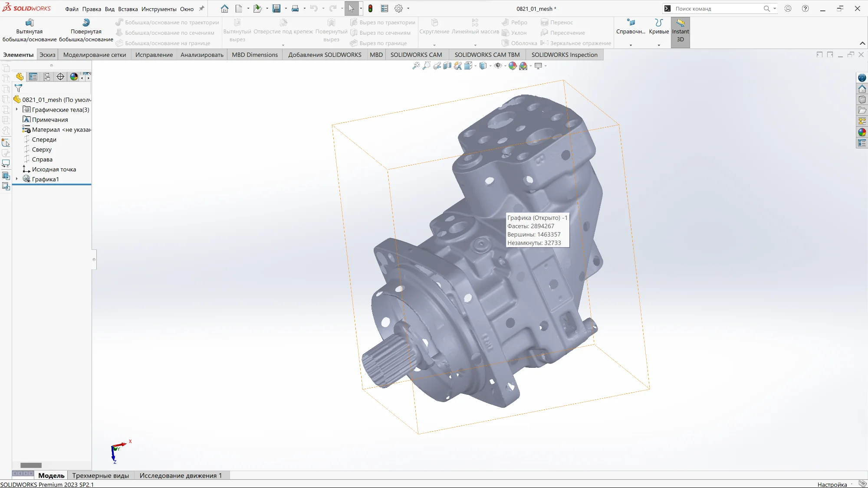Open the Section View tool

tap(447, 66)
